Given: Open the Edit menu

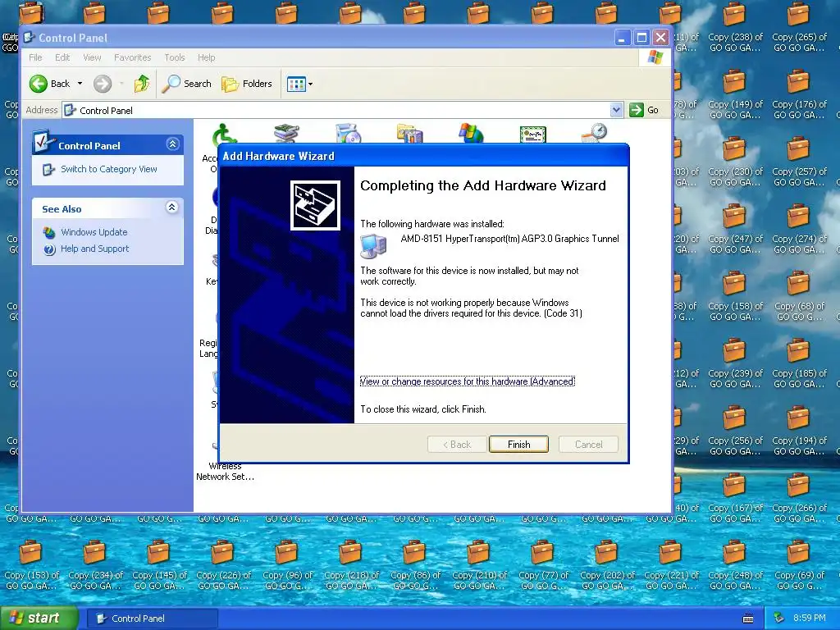Looking at the screenshot, I should (x=62, y=57).
